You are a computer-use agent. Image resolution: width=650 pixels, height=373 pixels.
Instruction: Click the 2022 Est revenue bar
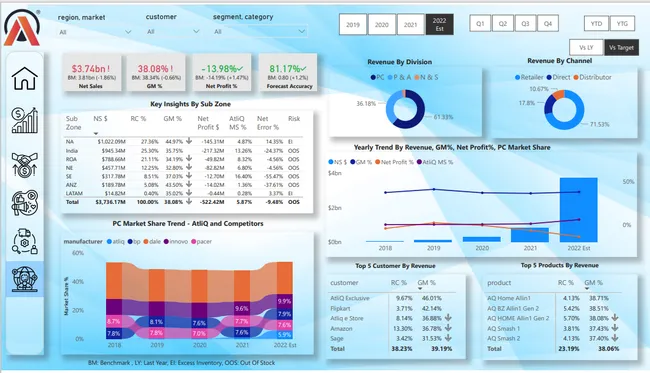[579, 210]
